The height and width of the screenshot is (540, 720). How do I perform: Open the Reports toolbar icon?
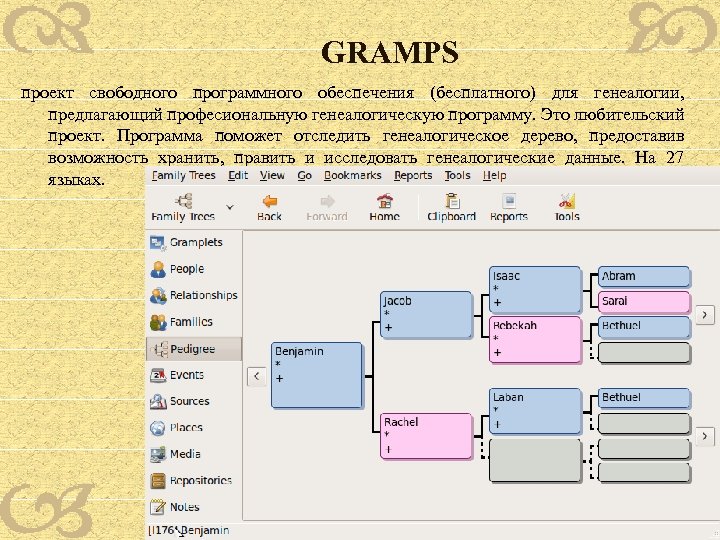tap(509, 207)
